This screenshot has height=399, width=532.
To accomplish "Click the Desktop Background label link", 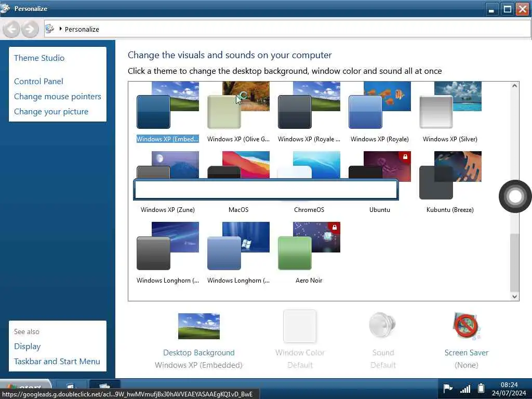I will 199,353.
